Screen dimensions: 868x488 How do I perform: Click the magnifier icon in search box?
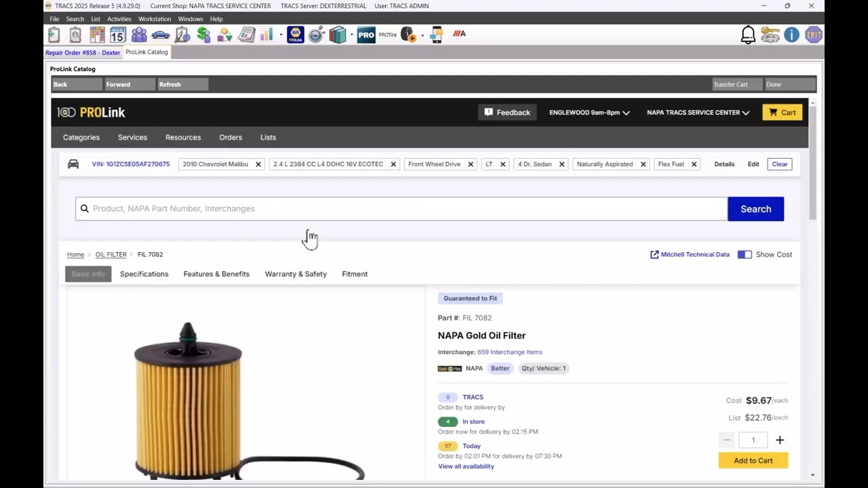(85, 209)
